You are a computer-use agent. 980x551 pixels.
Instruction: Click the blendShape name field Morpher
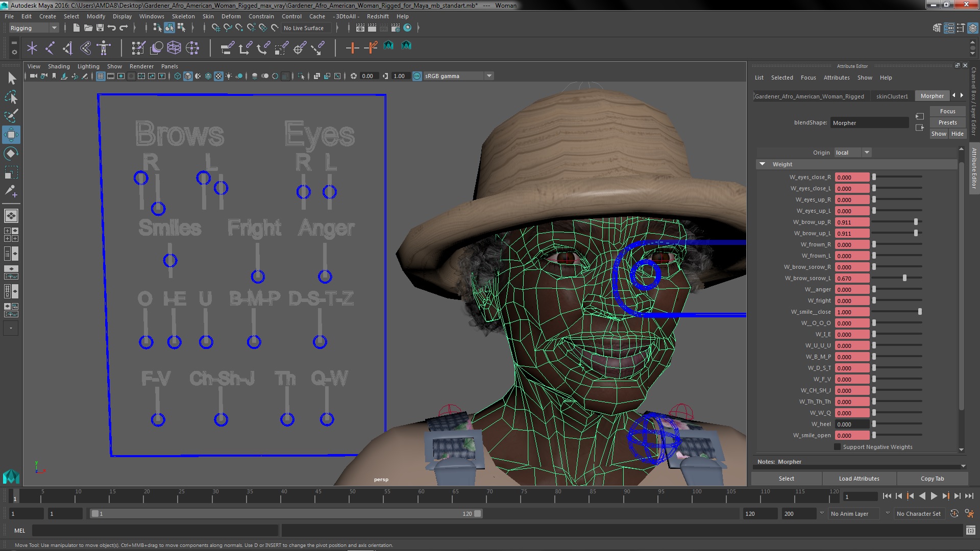pyautogui.click(x=869, y=123)
